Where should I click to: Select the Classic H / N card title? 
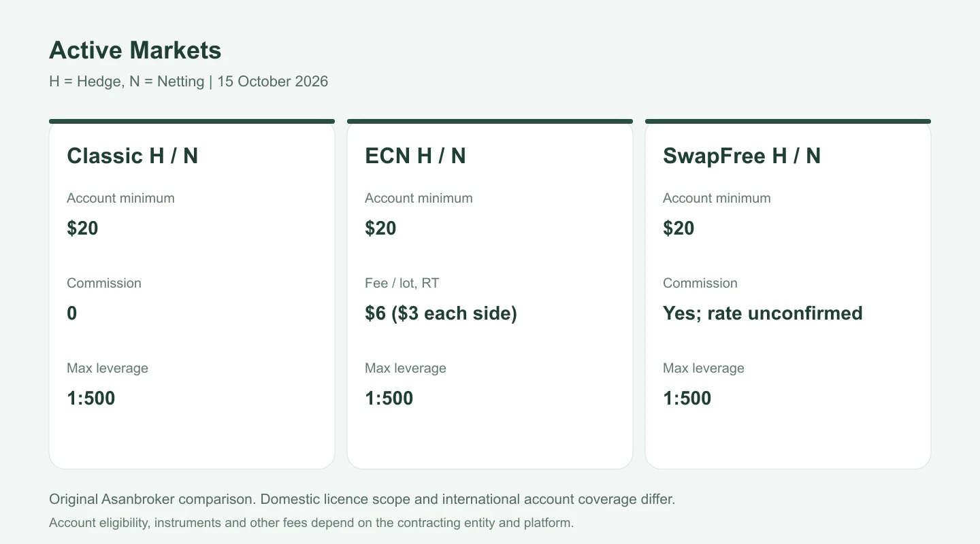[132, 156]
